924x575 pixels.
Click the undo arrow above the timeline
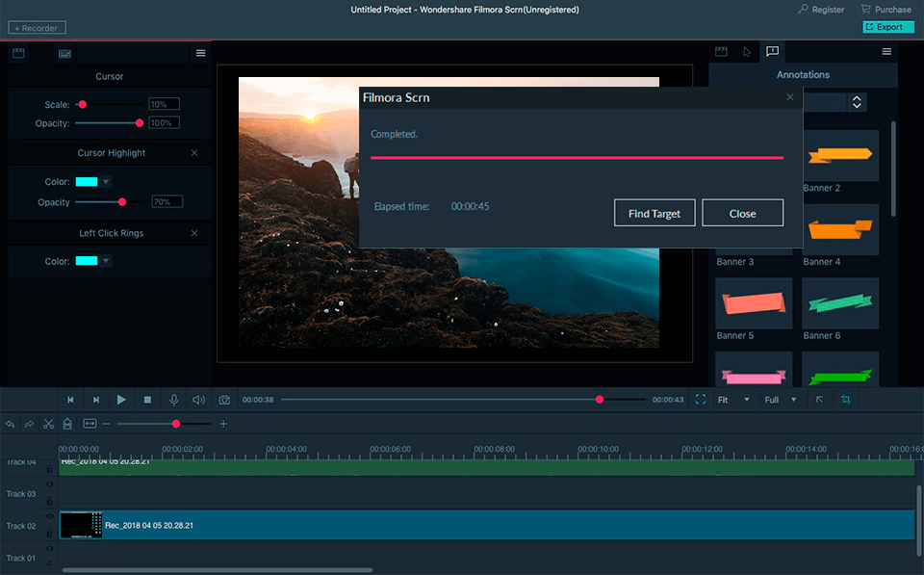tap(10, 424)
